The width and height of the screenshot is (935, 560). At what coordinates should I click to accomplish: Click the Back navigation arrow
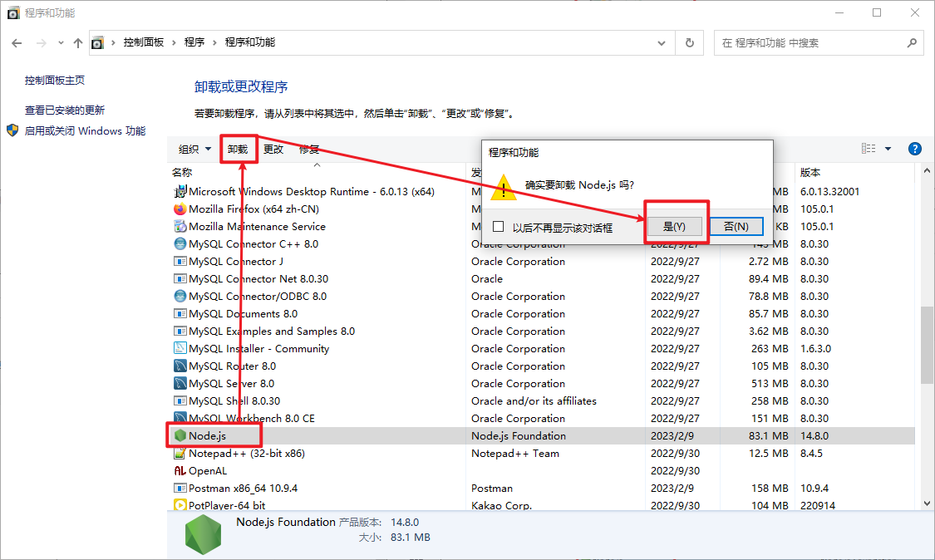(x=17, y=43)
